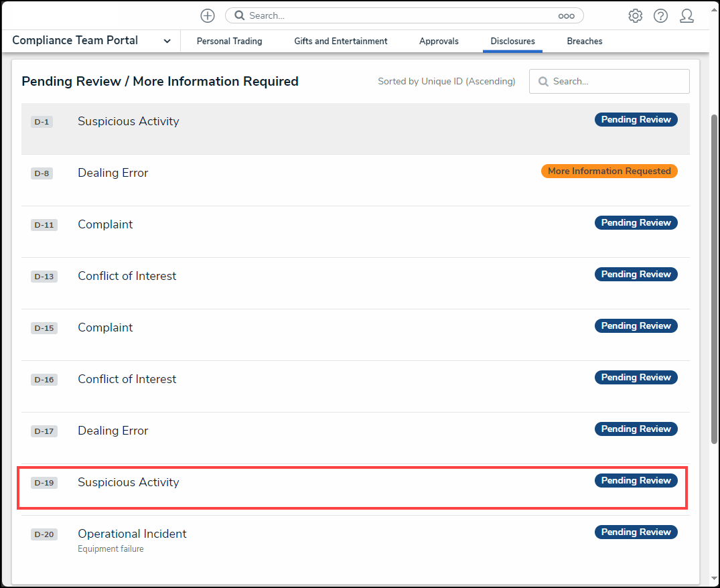720x588 pixels.
Task: Switch to the Personal Trading tab
Action: [229, 42]
